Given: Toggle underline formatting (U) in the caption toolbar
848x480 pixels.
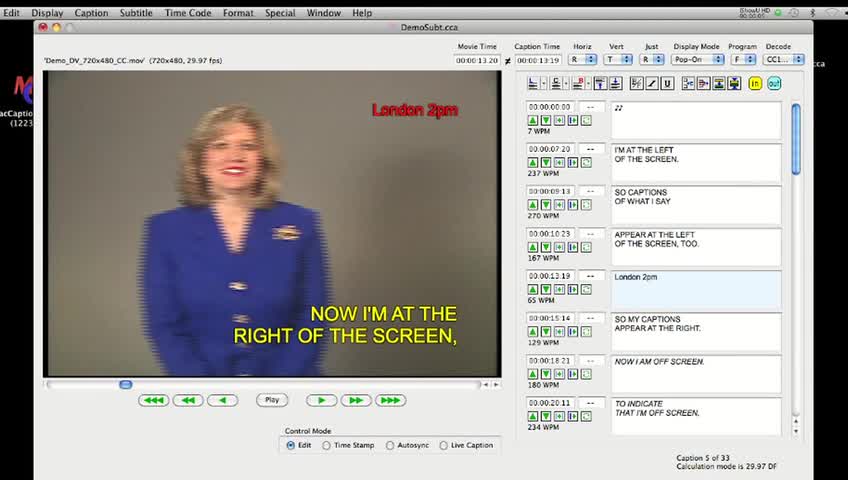Looking at the screenshot, I should pyautogui.click(x=668, y=83).
